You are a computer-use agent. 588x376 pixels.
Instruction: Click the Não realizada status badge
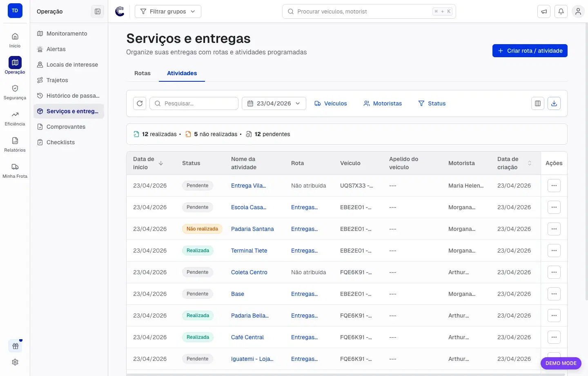202,229
